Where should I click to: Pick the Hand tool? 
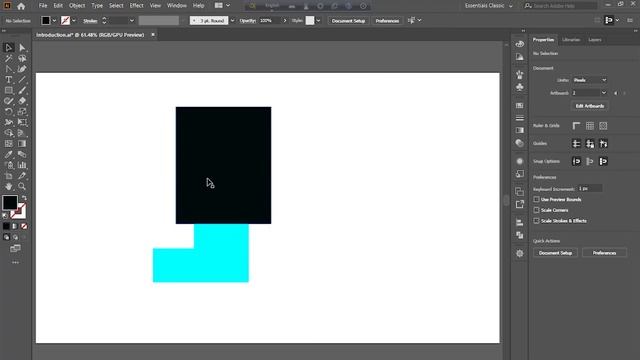[x=9, y=187]
